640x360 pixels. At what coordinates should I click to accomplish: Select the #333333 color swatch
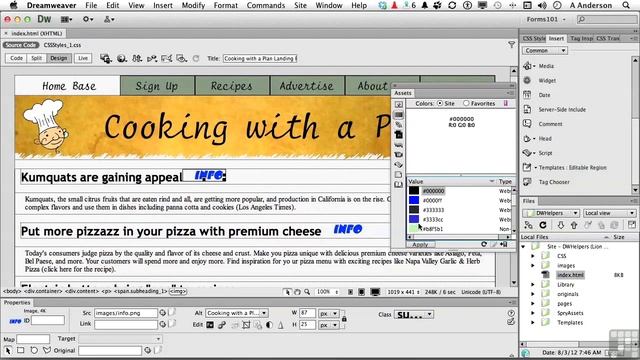414,210
